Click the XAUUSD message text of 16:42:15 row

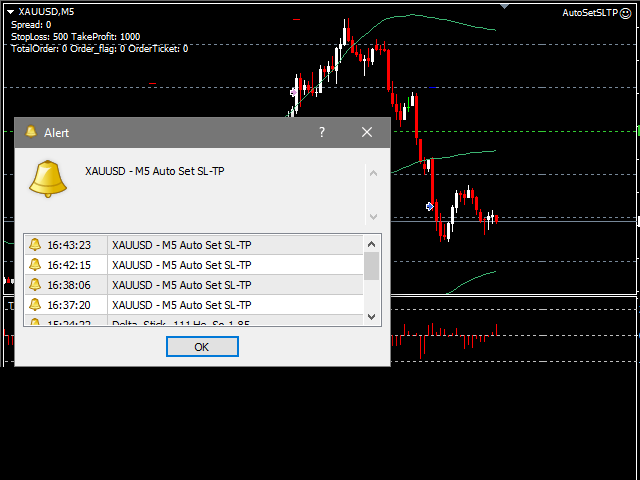(181, 265)
